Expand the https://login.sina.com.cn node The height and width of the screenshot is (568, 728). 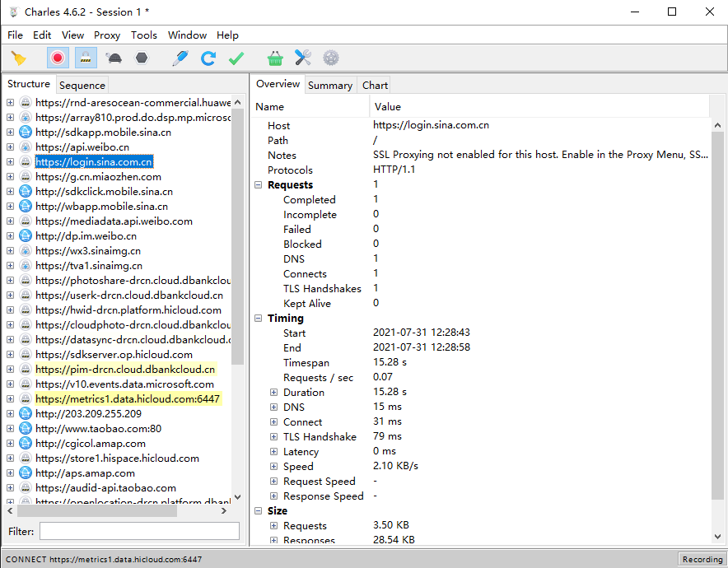pos(10,162)
